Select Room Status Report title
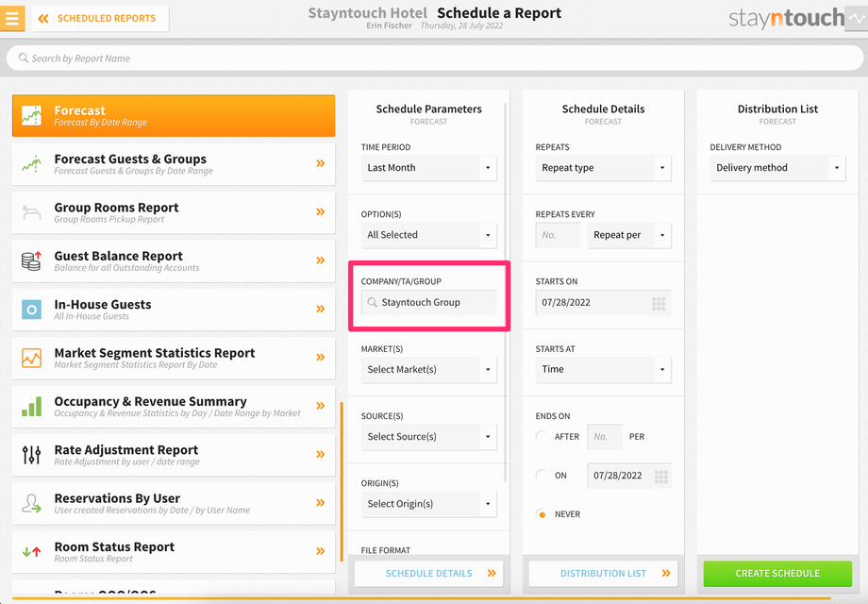Screen dimensions: 868x604 point(114,547)
